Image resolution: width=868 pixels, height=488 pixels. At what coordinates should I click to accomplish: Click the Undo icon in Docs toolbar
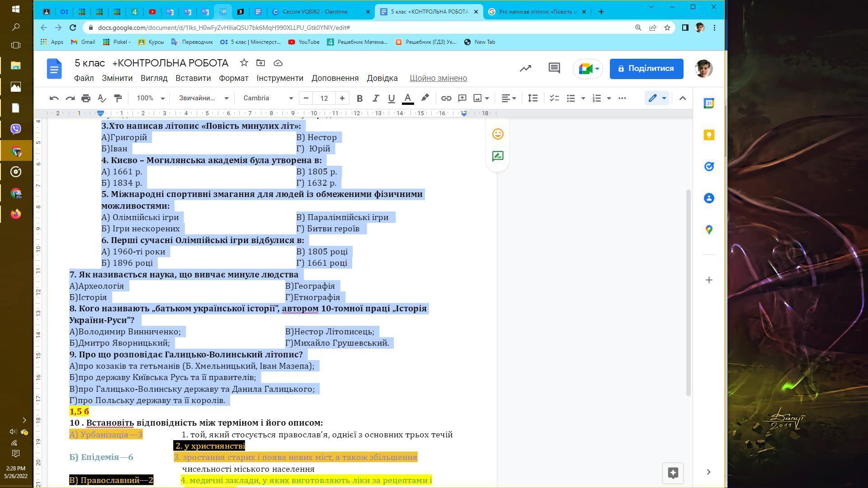click(x=54, y=98)
